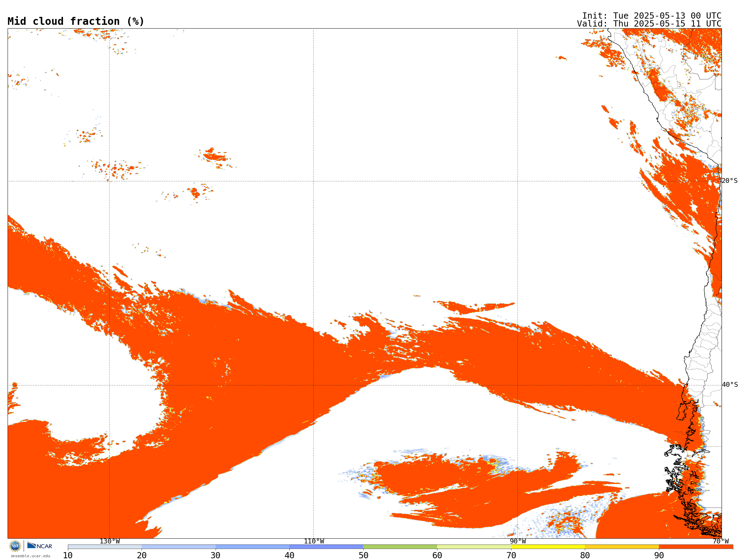The width and height of the screenshot is (744, 560).
Task: Open the ensemble.ucar.edu text link
Action: point(30,556)
